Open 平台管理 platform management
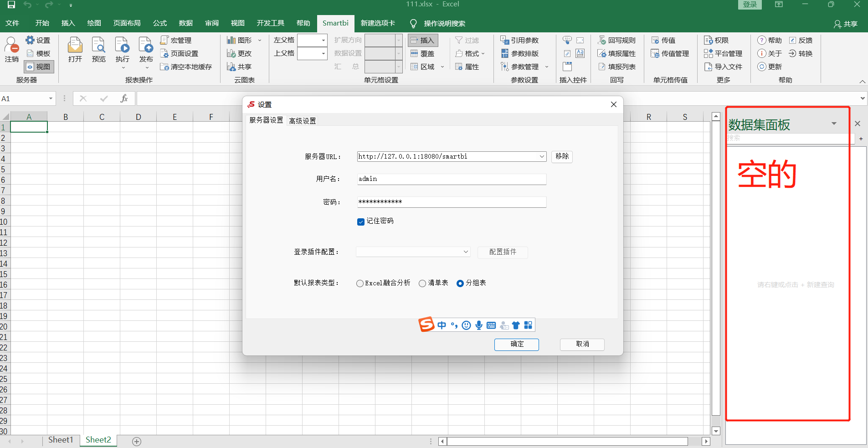Viewport: 868px width, 448px height. point(723,53)
